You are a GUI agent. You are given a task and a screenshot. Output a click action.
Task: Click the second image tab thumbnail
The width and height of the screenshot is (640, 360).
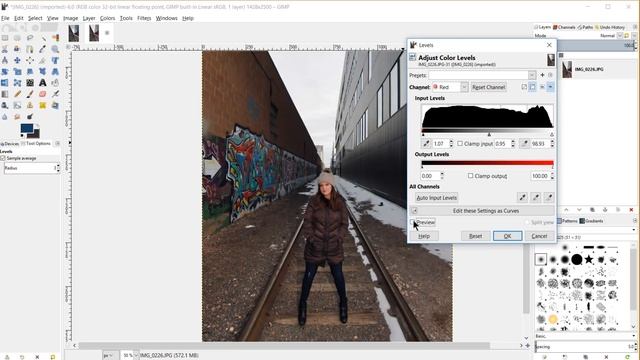[94, 33]
